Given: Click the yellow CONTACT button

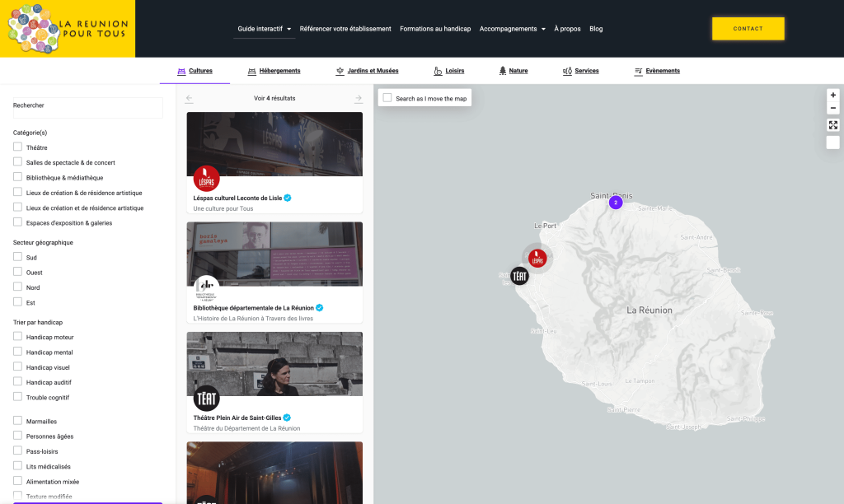Looking at the screenshot, I should coord(748,29).
